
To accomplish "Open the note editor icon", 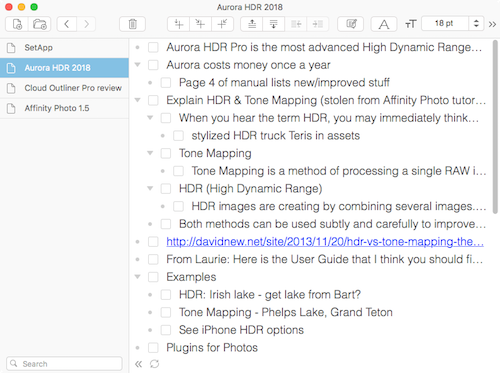I will click(x=351, y=24).
